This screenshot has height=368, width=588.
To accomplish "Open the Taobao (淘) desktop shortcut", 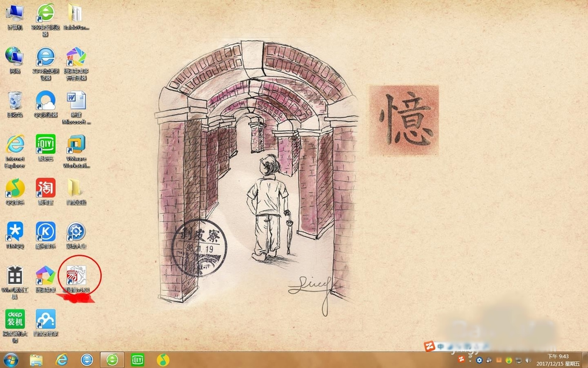I will pyautogui.click(x=45, y=188).
